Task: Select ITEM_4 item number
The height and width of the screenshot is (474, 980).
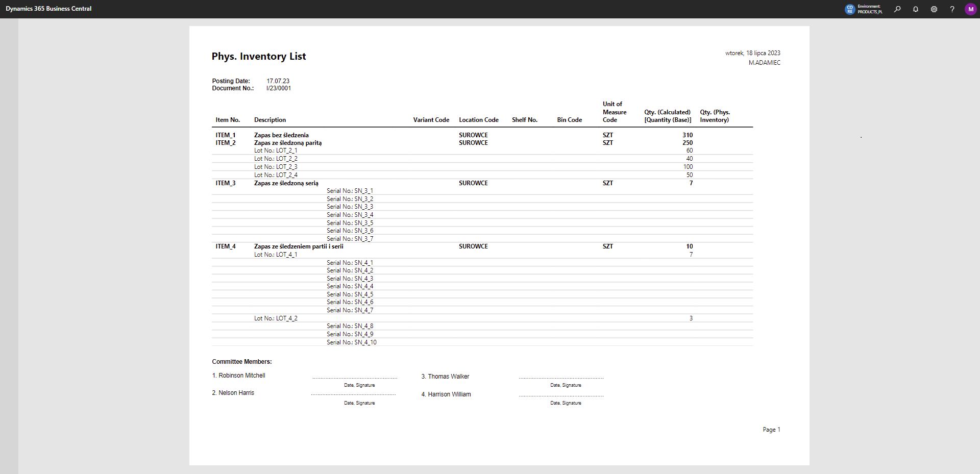Action: pyautogui.click(x=226, y=246)
